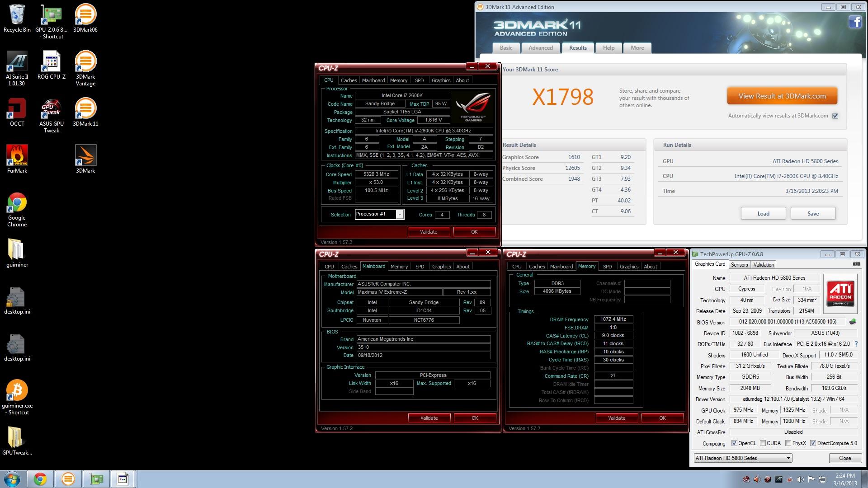Click the GPU-Z graphics card taskbar icon
868x488 pixels.
coord(96,479)
